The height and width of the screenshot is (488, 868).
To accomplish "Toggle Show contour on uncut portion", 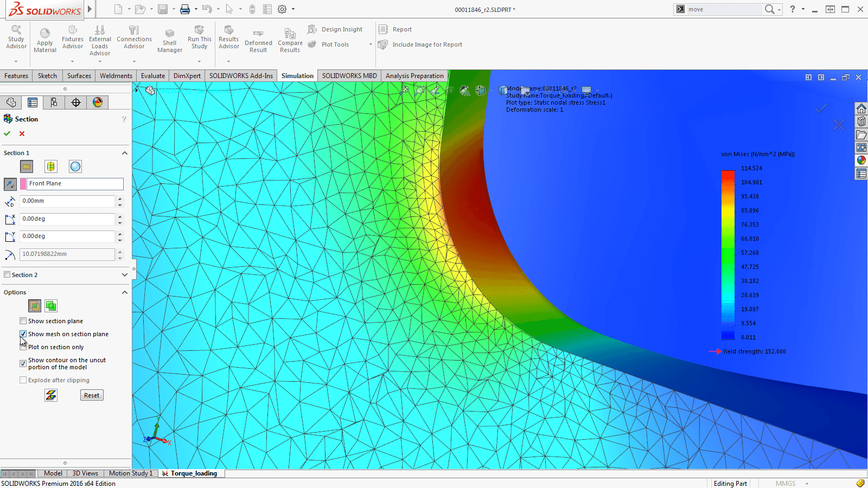I will [23, 363].
